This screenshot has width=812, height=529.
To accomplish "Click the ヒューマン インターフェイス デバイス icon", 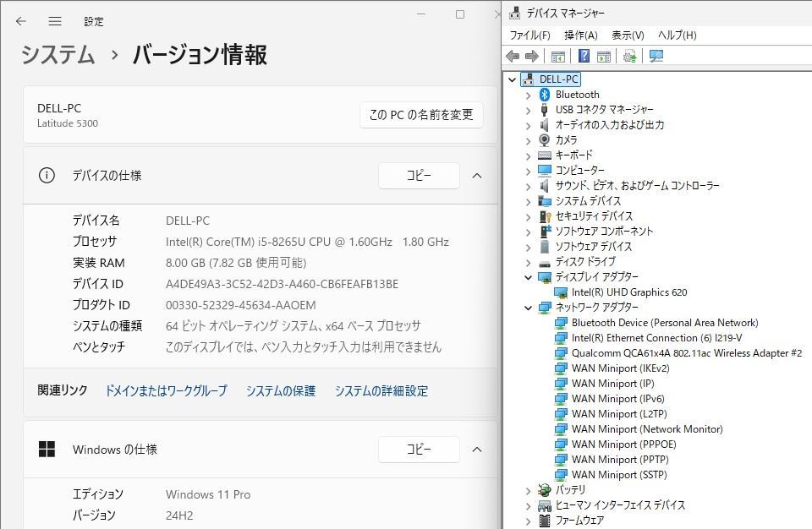I will coord(544,505).
